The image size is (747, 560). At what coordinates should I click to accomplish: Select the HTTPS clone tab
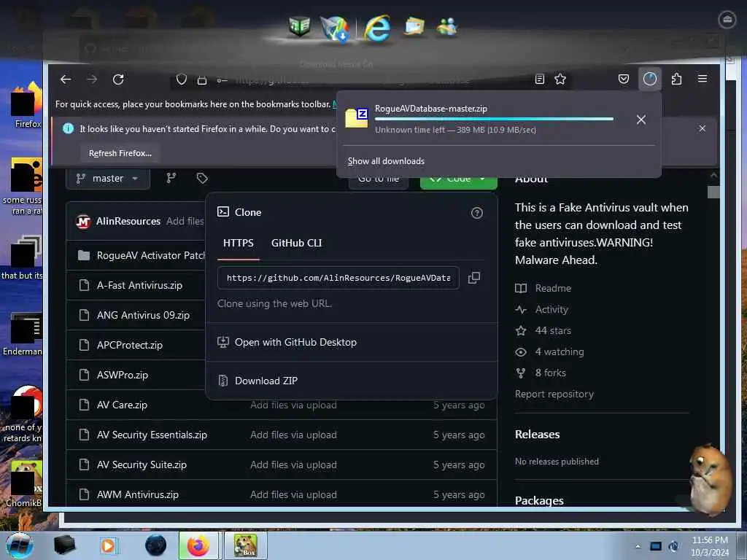(239, 243)
